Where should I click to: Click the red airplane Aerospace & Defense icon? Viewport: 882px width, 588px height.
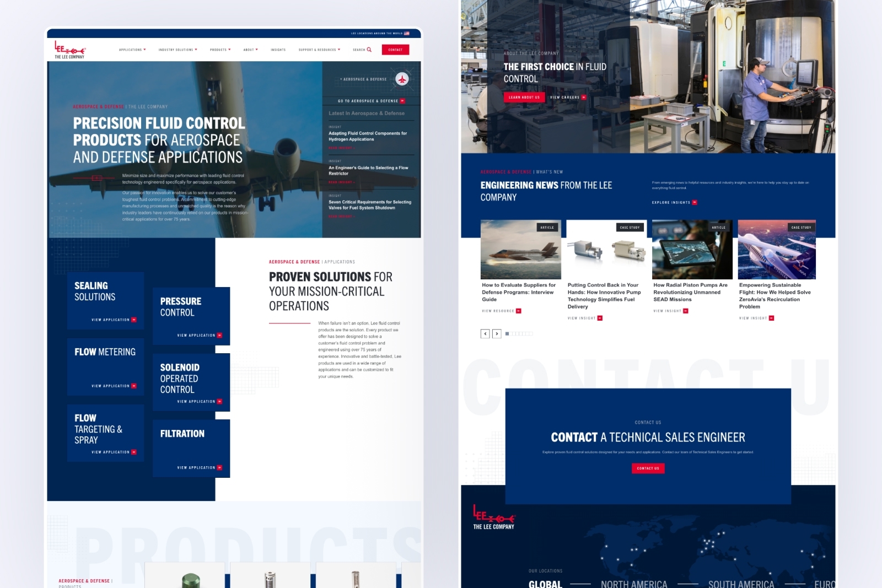[402, 79]
